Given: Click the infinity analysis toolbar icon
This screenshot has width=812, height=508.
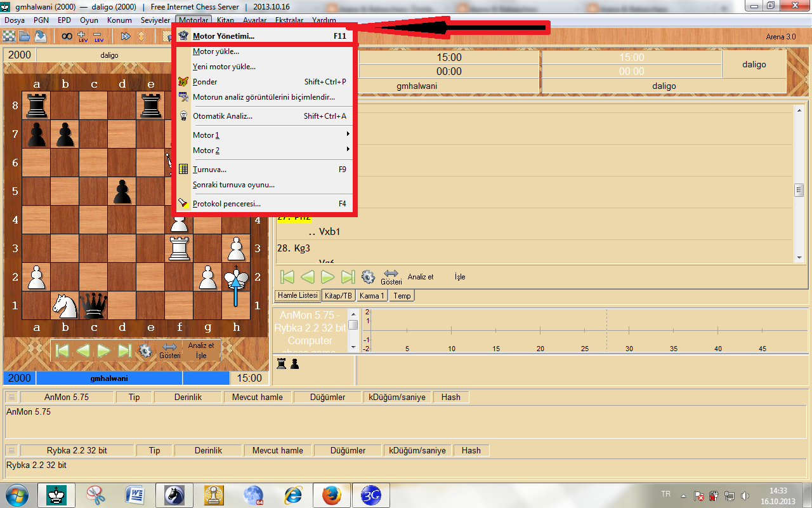Looking at the screenshot, I should [67, 36].
